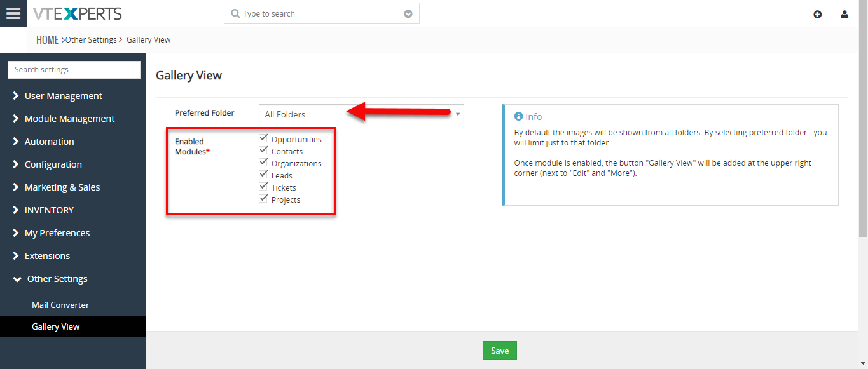This screenshot has width=868, height=369.
Task: Click the search magnifier icon
Action: (x=235, y=13)
